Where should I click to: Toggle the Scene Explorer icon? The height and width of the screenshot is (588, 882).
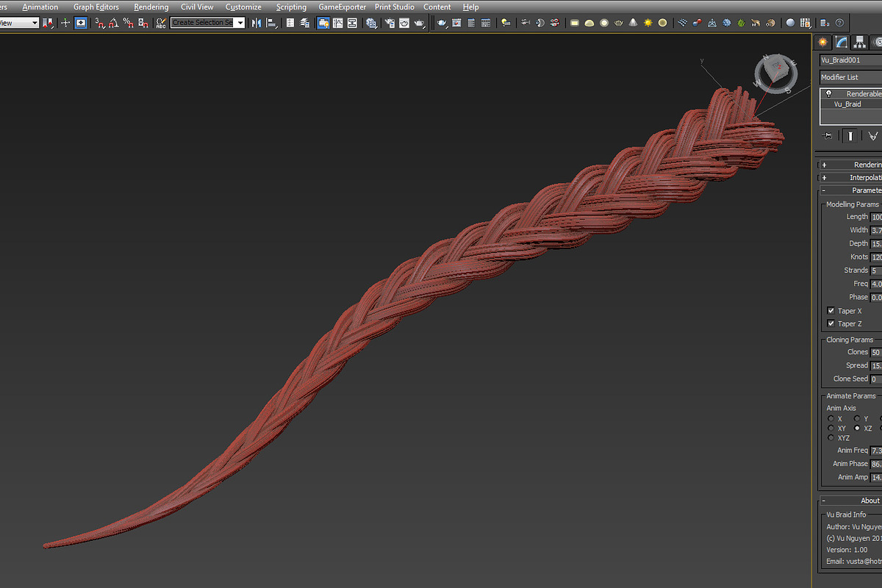coord(290,23)
